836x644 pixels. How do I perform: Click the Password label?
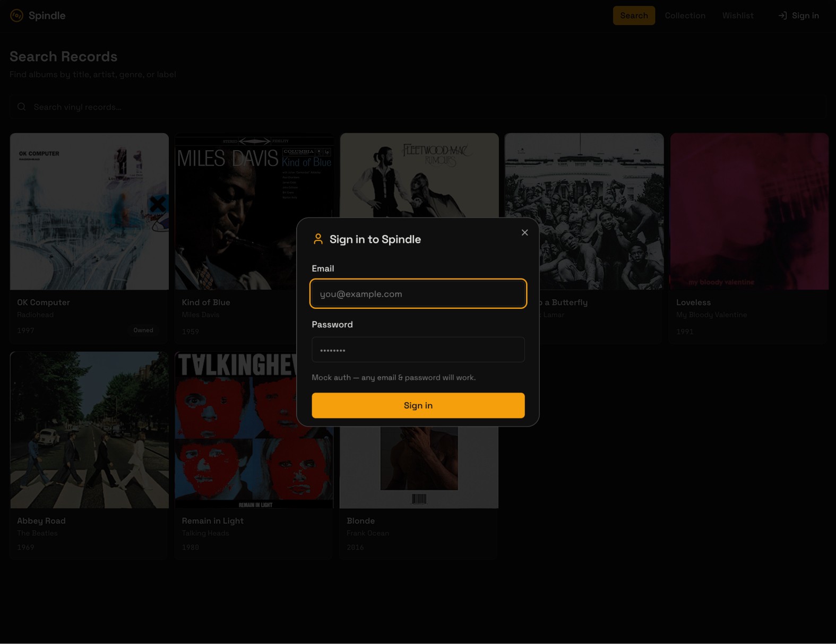coord(332,324)
